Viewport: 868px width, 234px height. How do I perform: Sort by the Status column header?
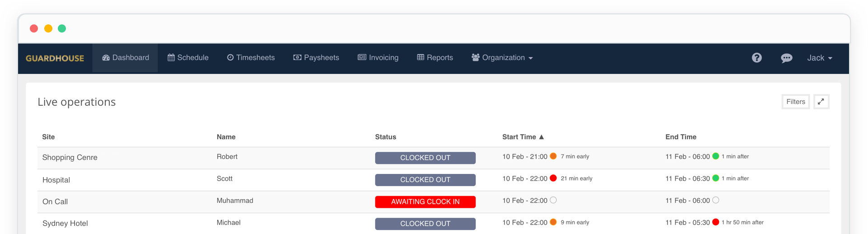(385, 137)
